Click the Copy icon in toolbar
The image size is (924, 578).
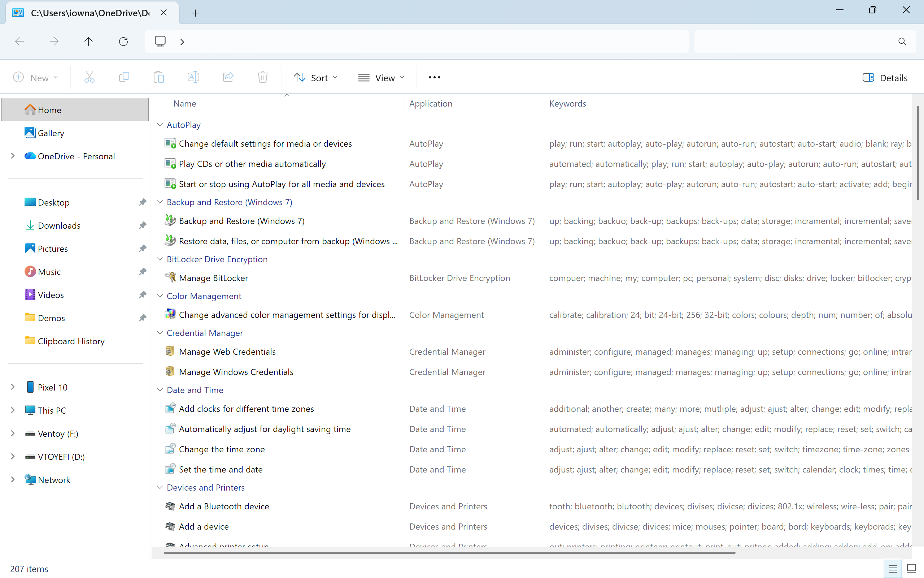coord(124,78)
